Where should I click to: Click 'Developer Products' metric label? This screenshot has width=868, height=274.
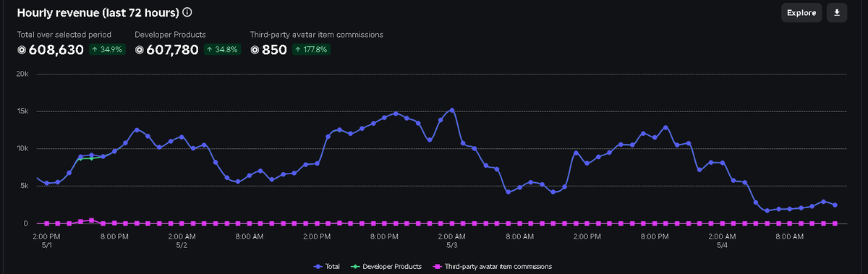(170, 34)
